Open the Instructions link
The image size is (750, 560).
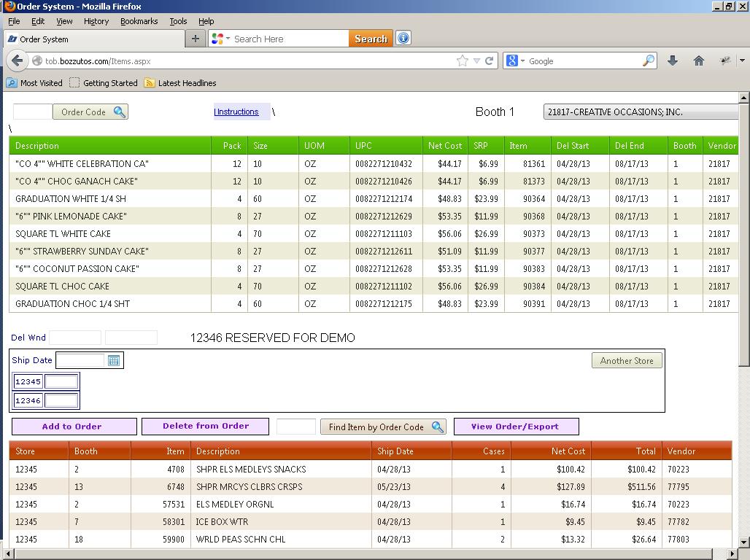click(x=236, y=112)
